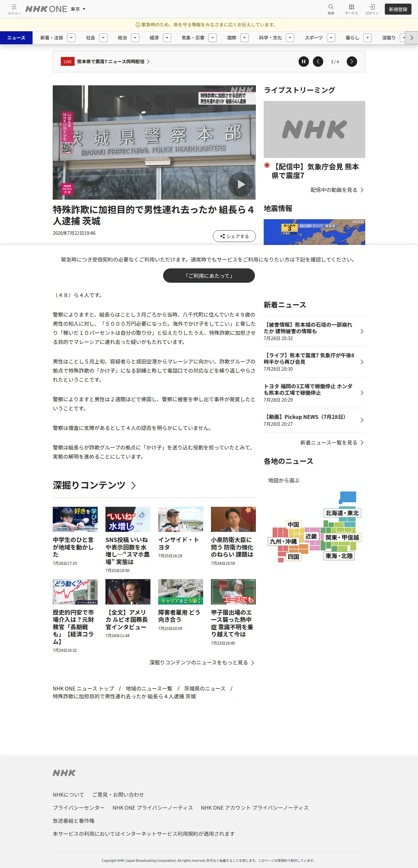
Task: Click the 新規登録 button
Action: click(398, 9)
